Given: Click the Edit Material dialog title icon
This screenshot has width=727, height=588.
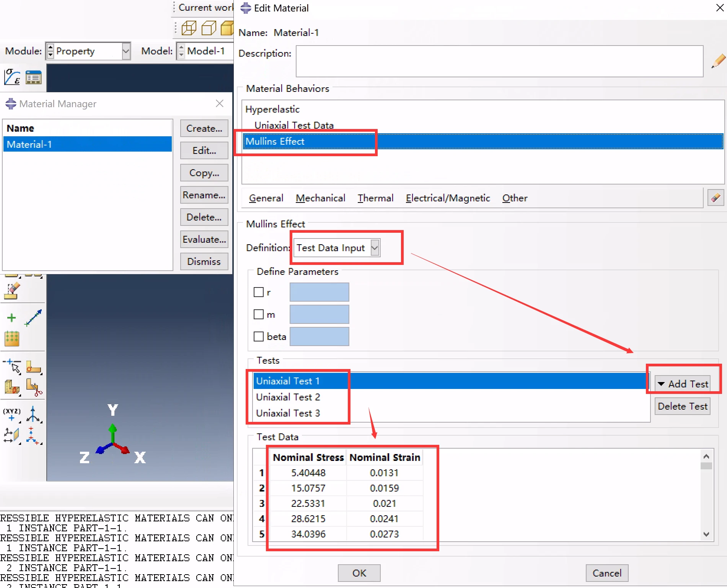Looking at the screenshot, I should coord(246,8).
